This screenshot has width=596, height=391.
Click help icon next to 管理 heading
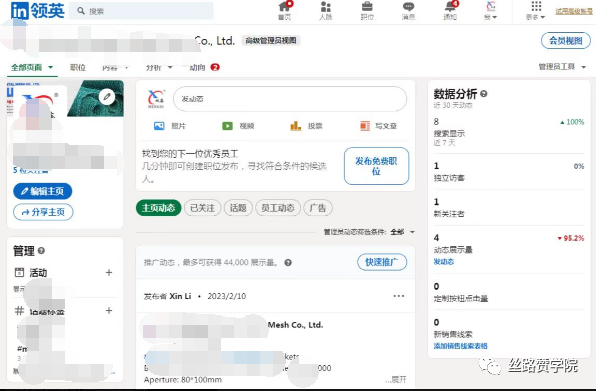[41, 251]
